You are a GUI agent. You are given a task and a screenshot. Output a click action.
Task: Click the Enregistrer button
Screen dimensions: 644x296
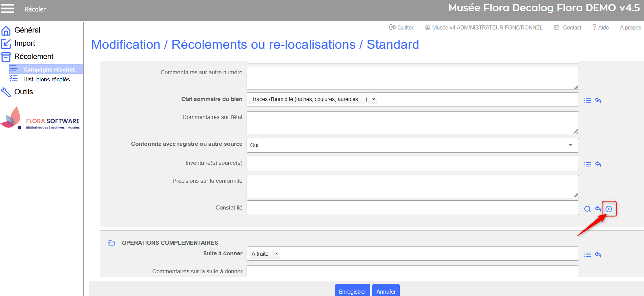pos(352,291)
